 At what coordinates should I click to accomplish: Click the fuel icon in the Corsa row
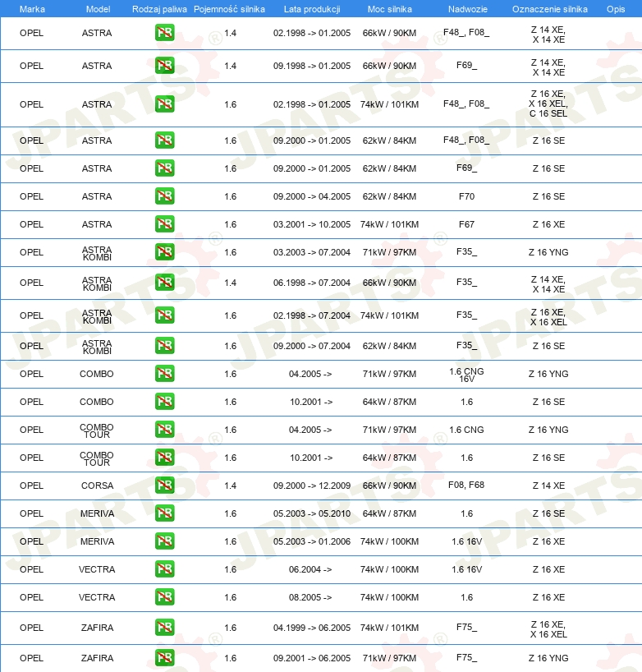[x=164, y=486]
